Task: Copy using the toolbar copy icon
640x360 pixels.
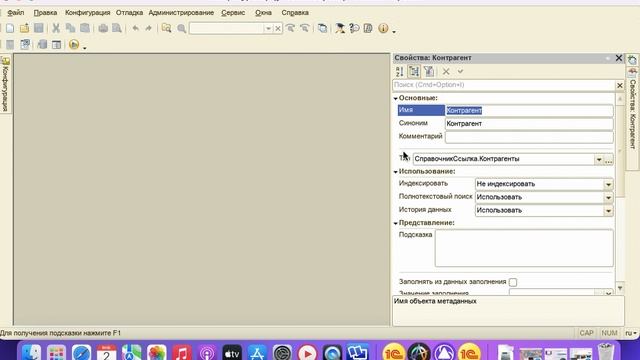Action: [x=70, y=28]
